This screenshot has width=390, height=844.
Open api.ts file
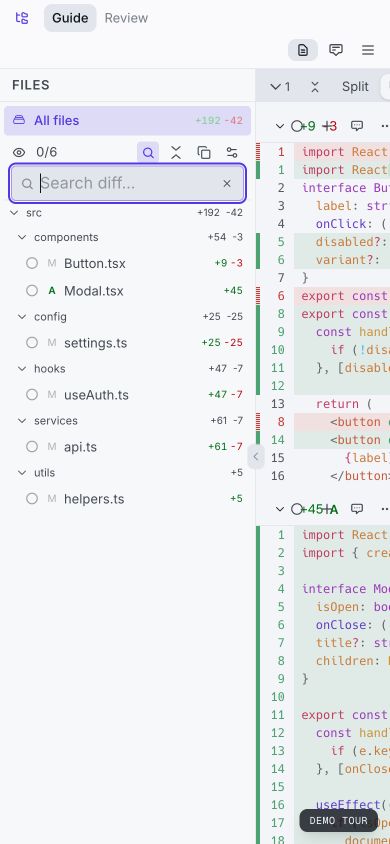pyautogui.click(x=81, y=447)
